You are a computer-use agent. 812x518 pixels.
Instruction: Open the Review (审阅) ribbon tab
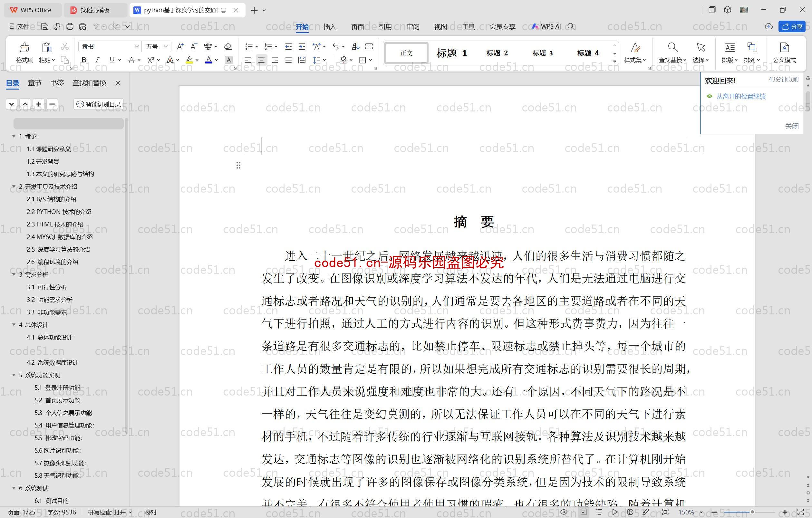point(413,27)
